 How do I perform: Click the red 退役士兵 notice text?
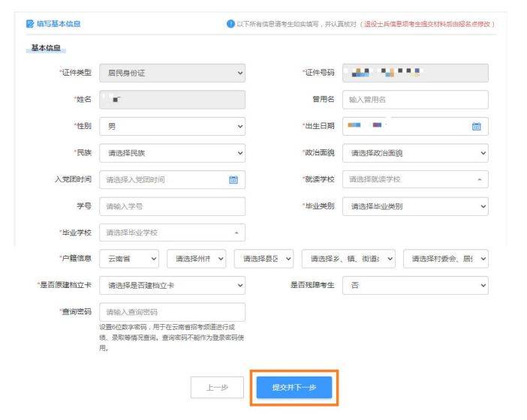(x=427, y=24)
